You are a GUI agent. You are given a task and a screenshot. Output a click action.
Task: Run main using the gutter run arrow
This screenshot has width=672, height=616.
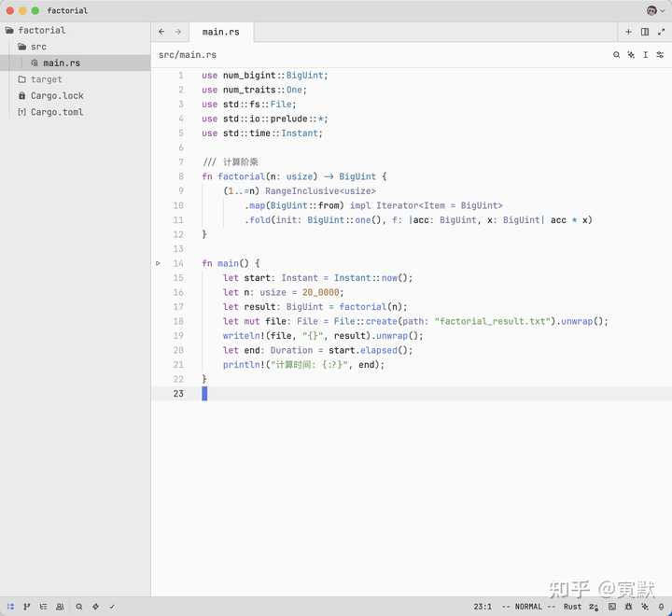click(158, 263)
